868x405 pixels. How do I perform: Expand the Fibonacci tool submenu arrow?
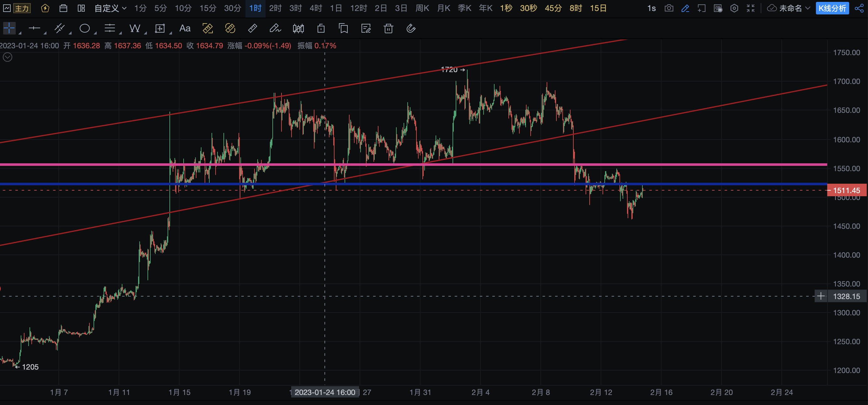(x=120, y=33)
